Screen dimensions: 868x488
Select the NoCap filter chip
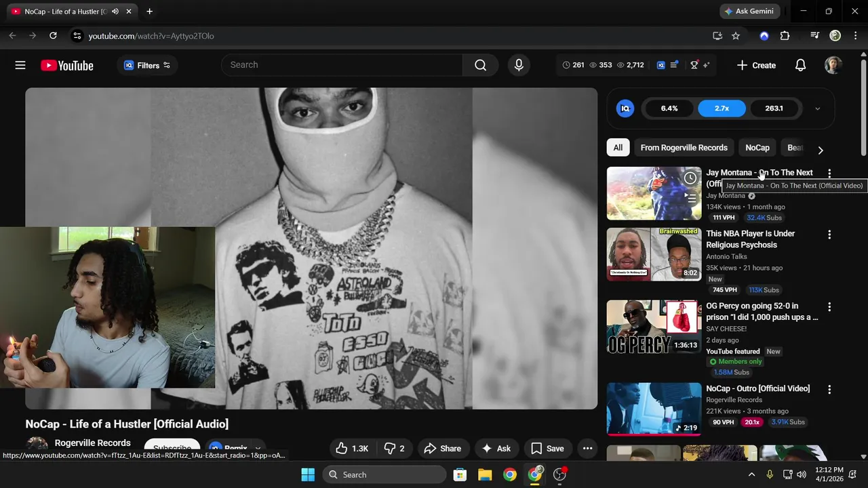pos(757,148)
